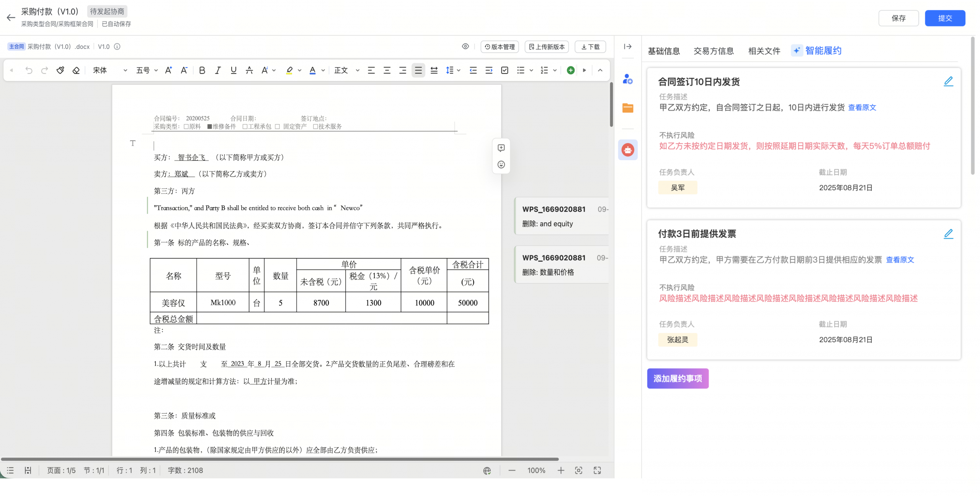
Task: Switch to the 基础信息 tab
Action: pos(663,51)
